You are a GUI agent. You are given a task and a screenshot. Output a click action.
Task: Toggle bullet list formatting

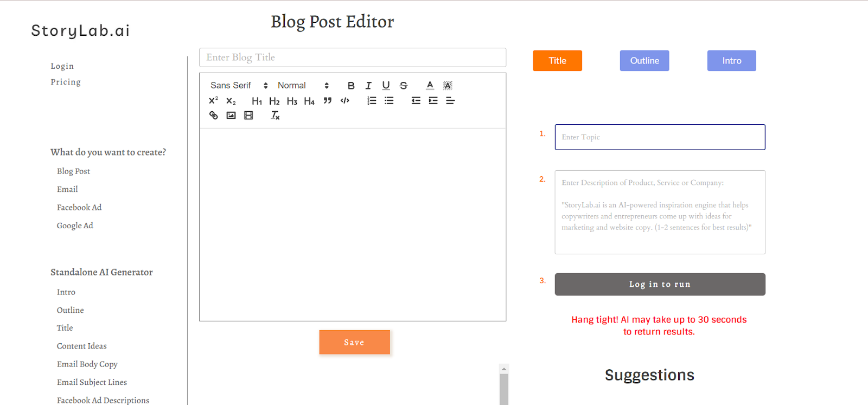coord(389,101)
